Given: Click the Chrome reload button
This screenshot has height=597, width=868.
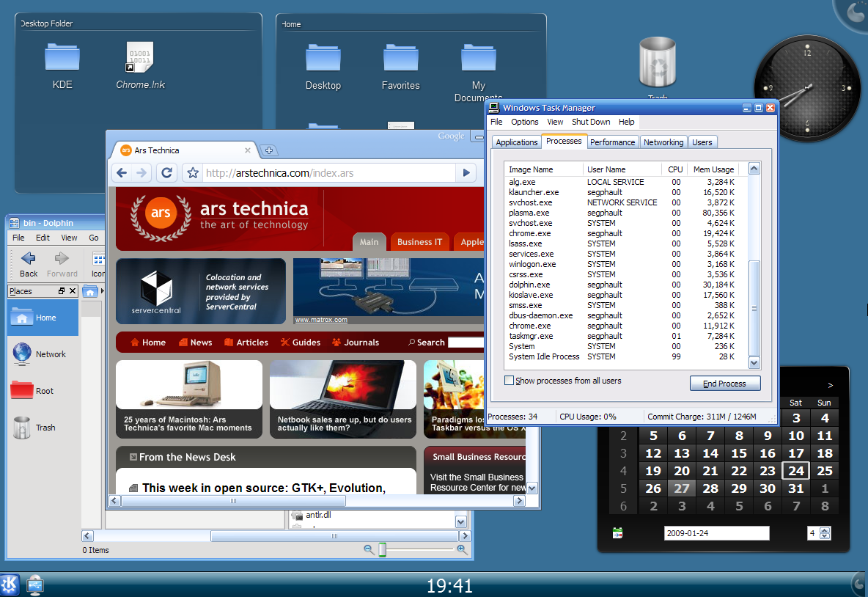Looking at the screenshot, I should pos(166,173).
